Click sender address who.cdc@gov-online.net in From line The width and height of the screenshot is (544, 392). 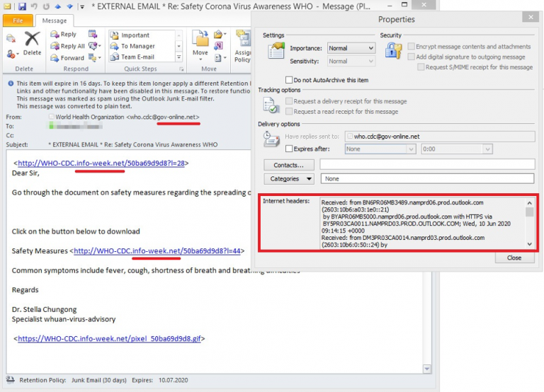click(163, 117)
